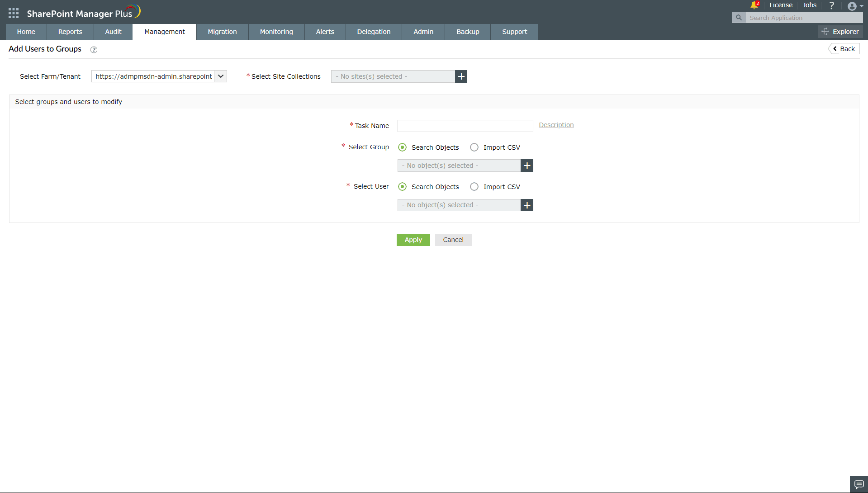868x493 pixels.
Task: Add group objects using the plus icon
Action: 527,166
